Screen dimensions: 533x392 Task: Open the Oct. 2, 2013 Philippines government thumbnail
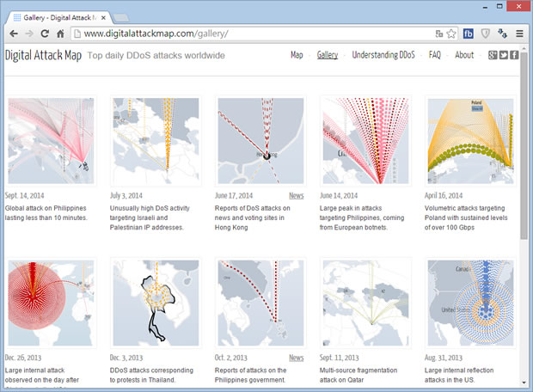(260, 303)
